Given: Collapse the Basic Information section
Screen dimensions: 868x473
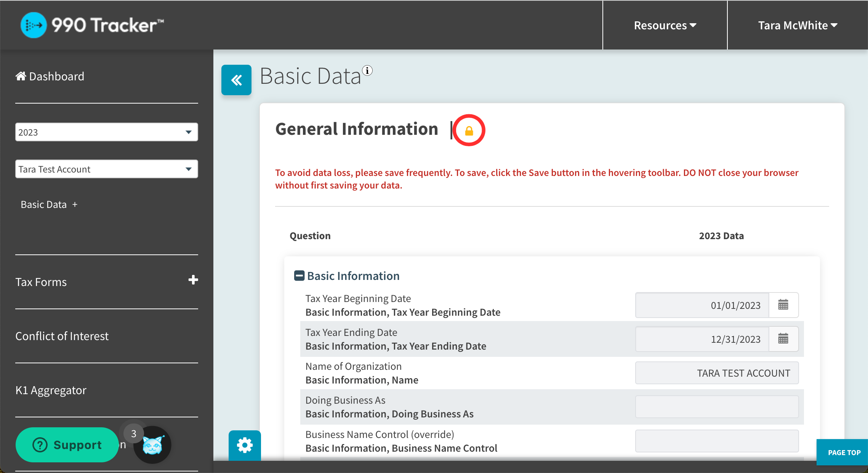Looking at the screenshot, I should coord(299,276).
